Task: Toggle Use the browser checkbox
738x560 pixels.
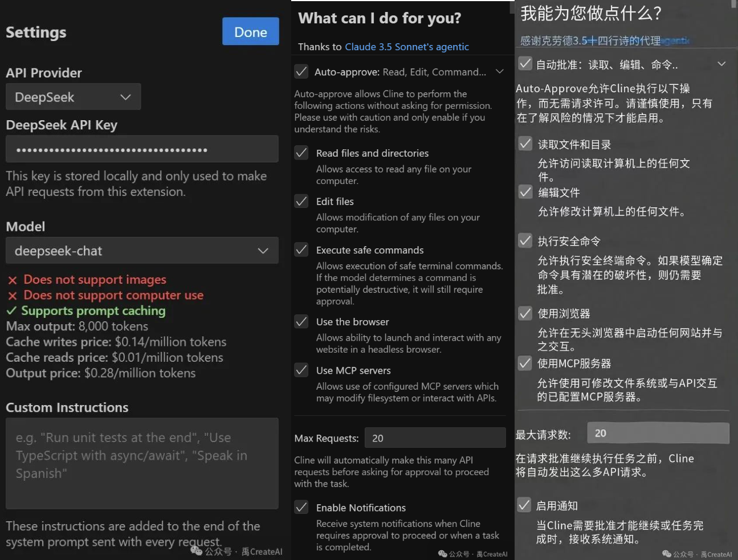Action: tap(301, 321)
